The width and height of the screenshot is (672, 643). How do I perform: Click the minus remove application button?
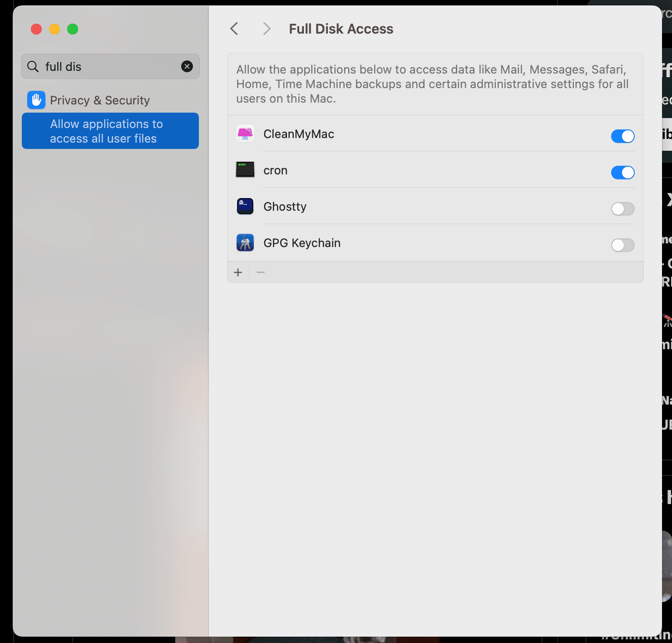pyautogui.click(x=261, y=272)
